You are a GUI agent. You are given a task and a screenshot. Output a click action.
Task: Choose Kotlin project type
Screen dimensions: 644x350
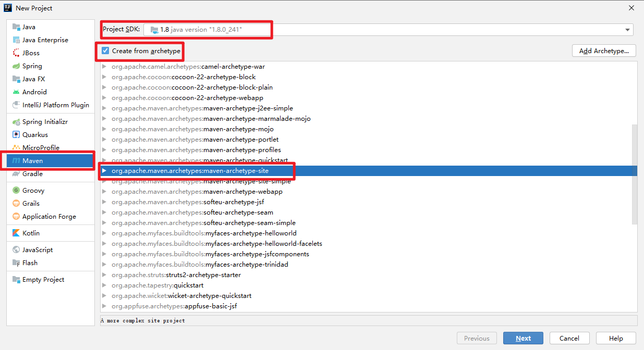click(51, 233)
